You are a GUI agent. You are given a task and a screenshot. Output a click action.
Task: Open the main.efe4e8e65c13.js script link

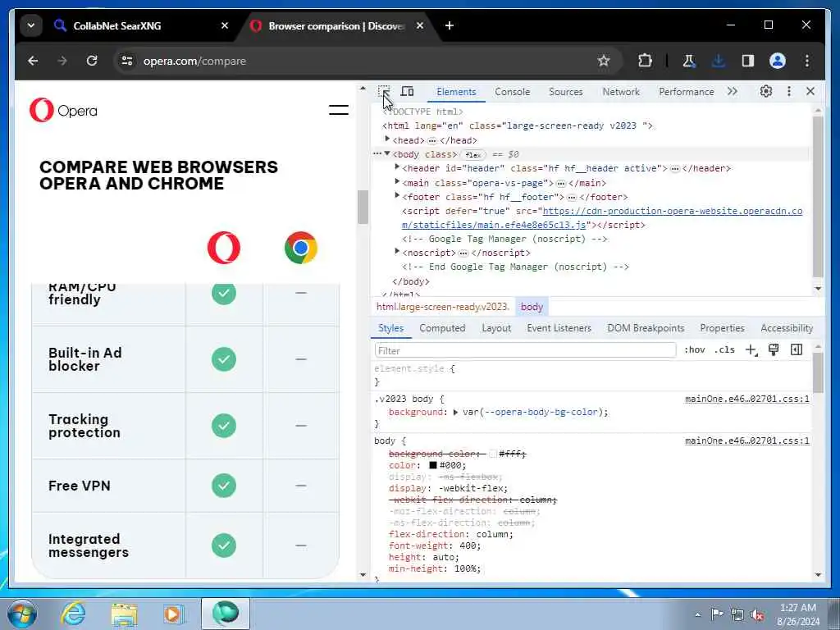click(x=602, y=218)
